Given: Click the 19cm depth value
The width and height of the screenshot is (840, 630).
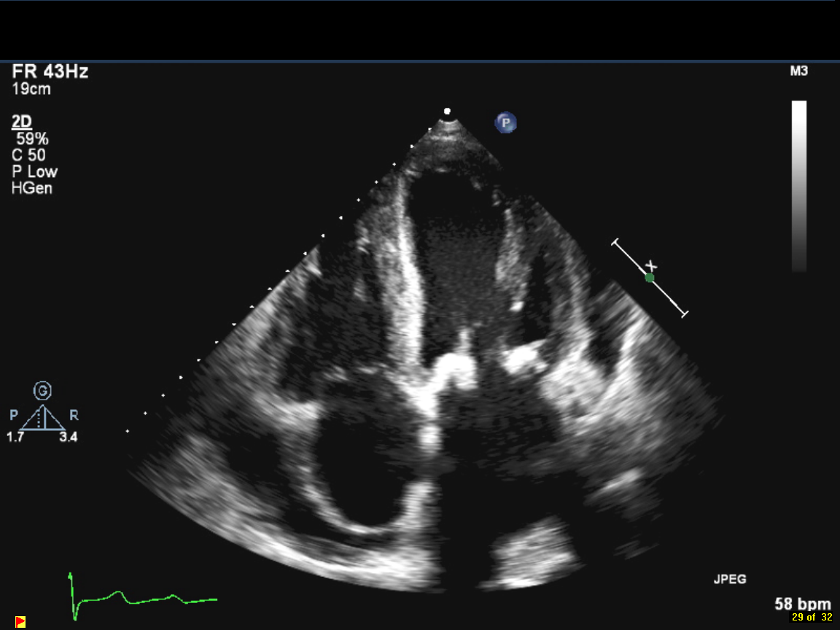Looking at the screenshot, I should click(31, 90).
